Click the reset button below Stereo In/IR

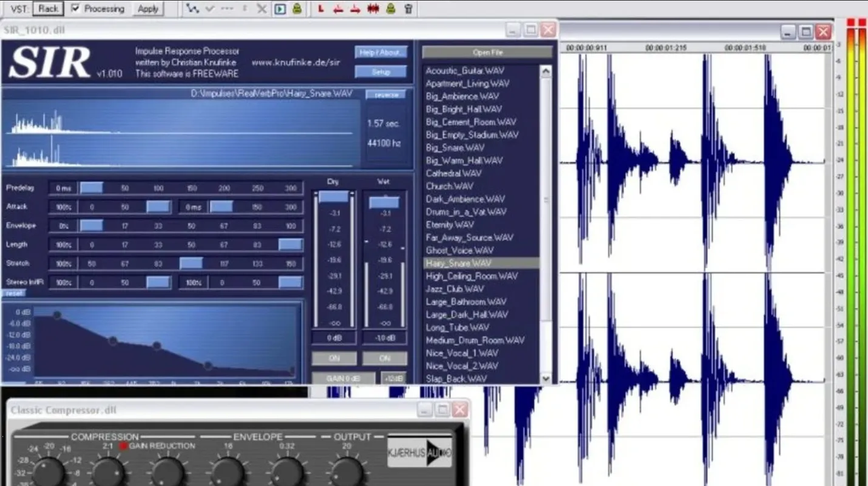13,293
